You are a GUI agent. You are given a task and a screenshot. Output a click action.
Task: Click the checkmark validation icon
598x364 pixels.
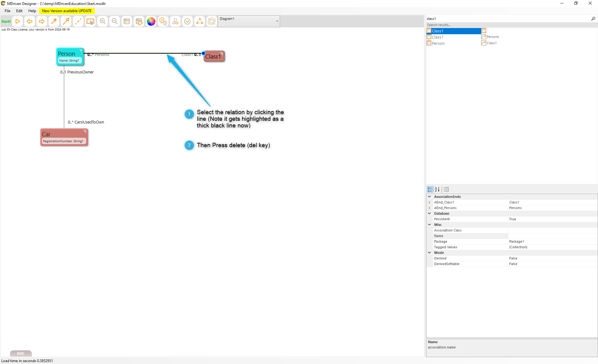click(187, 21)
